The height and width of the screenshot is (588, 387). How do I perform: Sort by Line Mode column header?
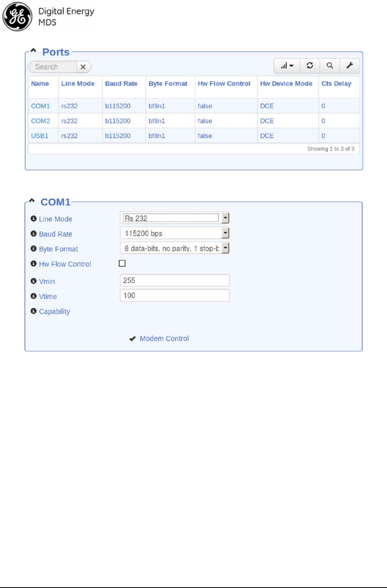tap(78, 83)
